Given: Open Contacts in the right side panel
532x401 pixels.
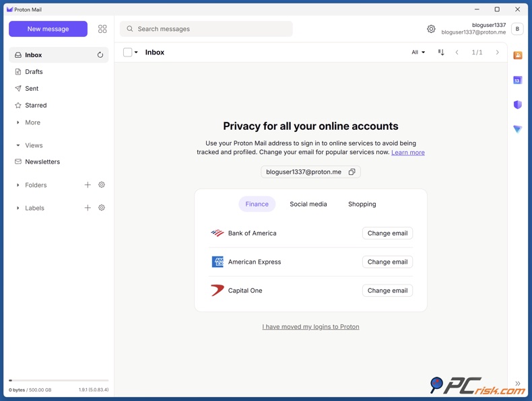Looking at the screenshot, I should tap(517, 56).
